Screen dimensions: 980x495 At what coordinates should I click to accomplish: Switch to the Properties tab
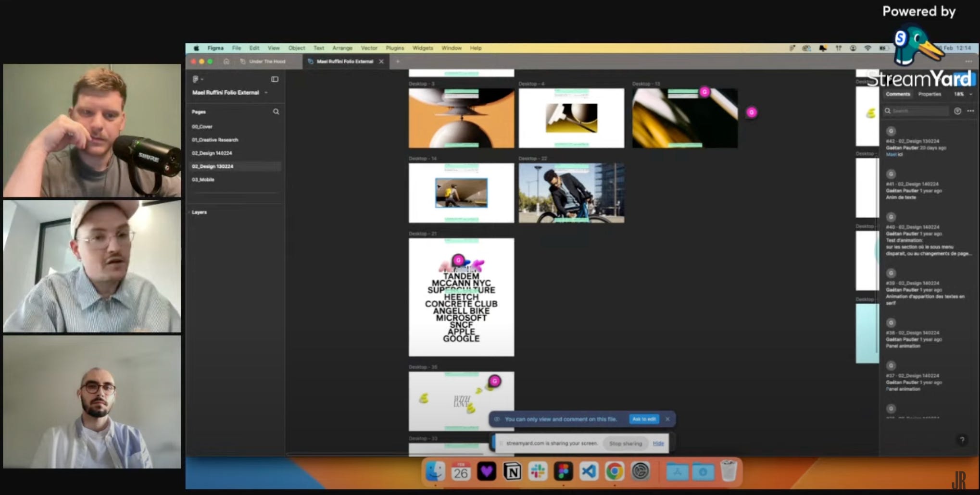point(930,94)
